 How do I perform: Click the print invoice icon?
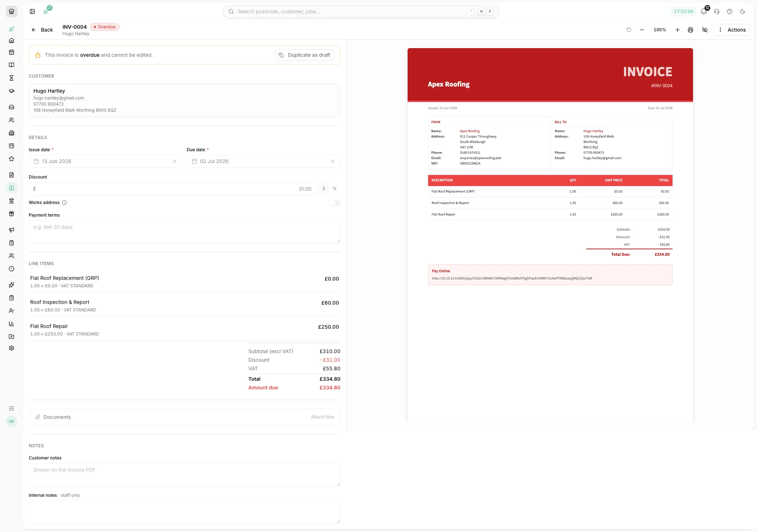[x=691, y=30]
